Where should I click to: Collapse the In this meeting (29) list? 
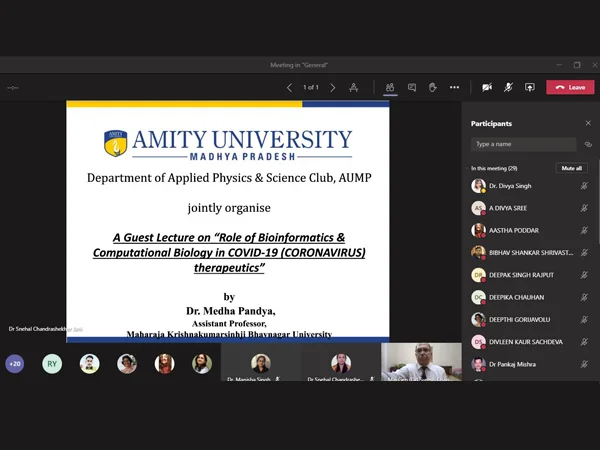click(x=468, y=168)
